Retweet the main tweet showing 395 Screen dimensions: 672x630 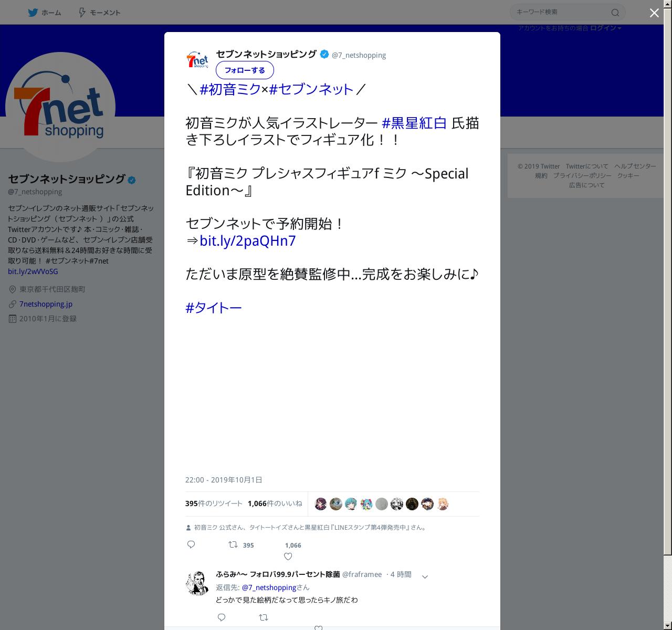[233, 545]
